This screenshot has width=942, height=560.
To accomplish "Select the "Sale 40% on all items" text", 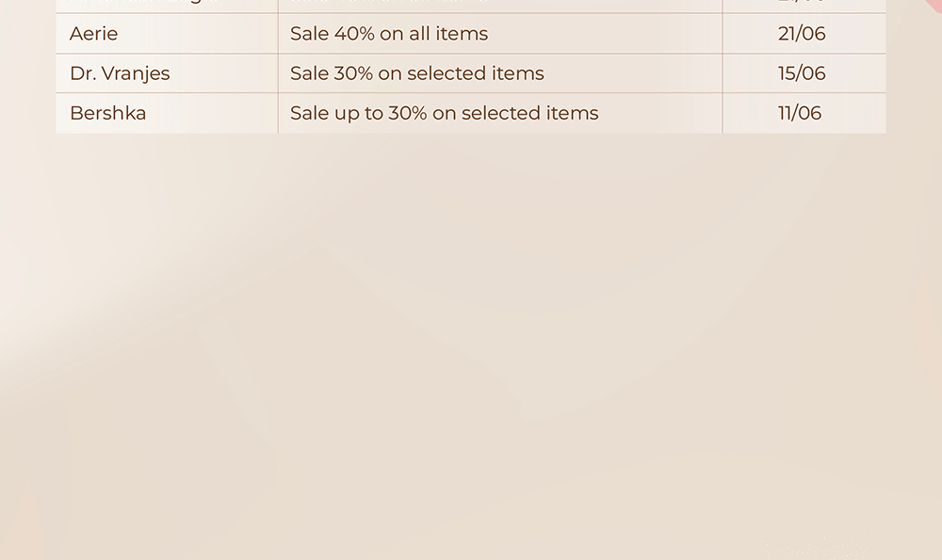I will 389,34.
